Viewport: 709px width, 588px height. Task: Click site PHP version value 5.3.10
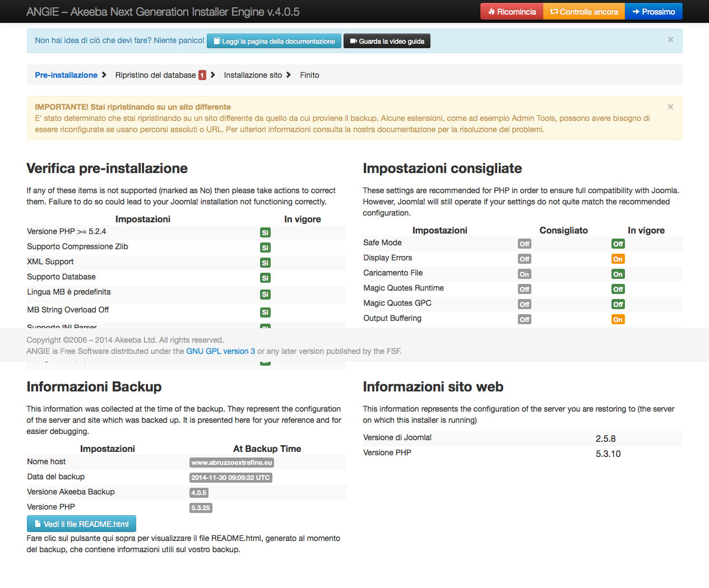608,454
